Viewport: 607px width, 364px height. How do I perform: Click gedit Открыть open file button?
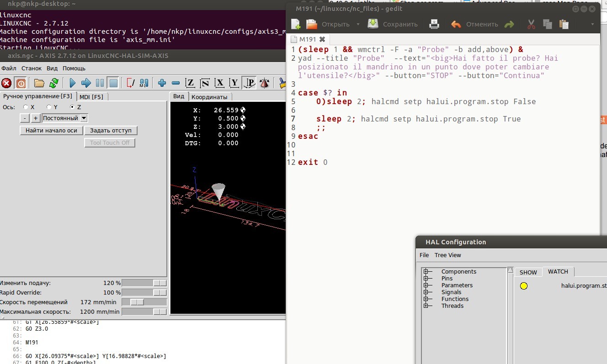coord(328,24)
